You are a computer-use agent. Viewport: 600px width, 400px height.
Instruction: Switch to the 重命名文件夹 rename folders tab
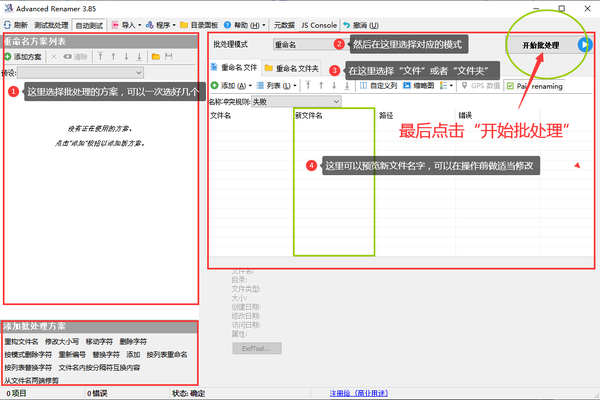click(292, 69)
